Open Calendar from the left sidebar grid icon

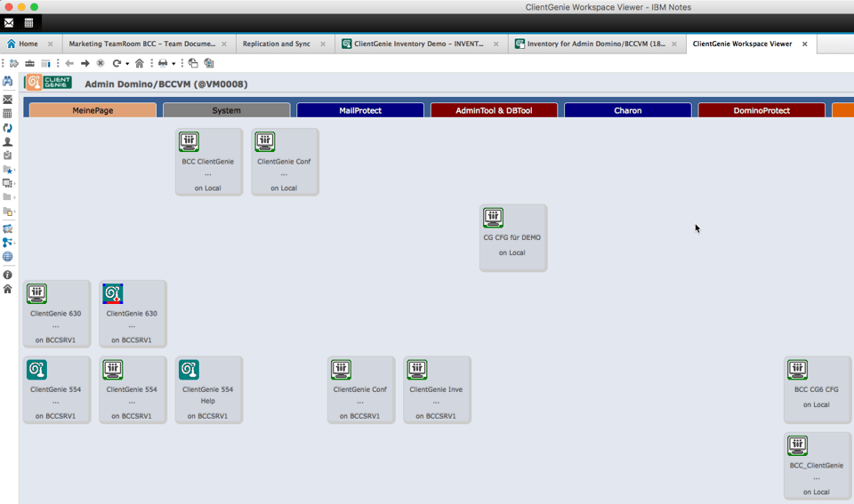[x=8, y=114]
